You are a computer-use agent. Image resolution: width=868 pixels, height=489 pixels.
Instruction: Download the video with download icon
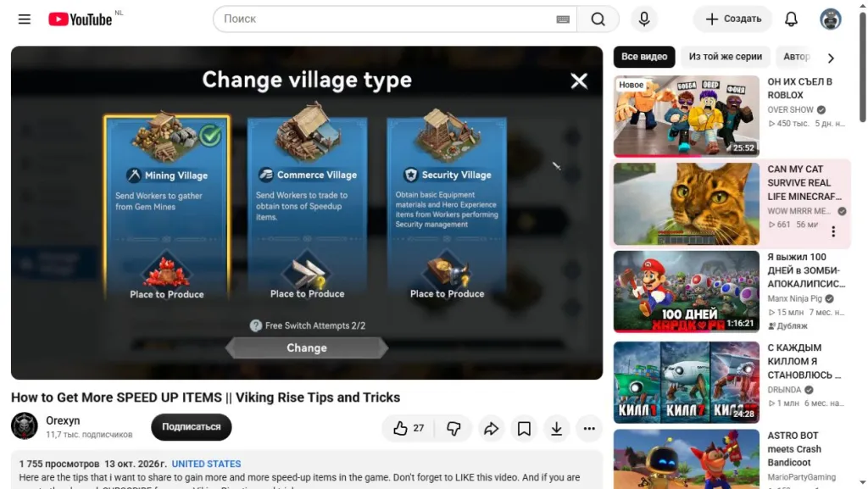[x=556, y=428]
